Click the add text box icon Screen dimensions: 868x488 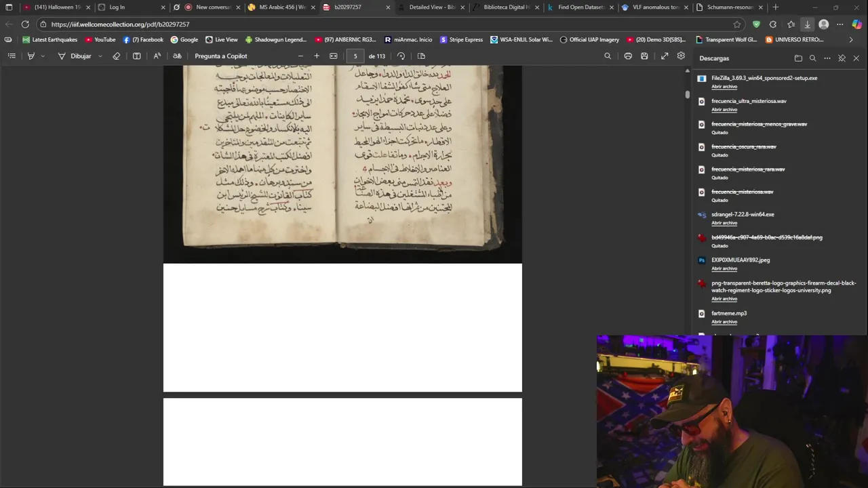click(x=136, y=56)
